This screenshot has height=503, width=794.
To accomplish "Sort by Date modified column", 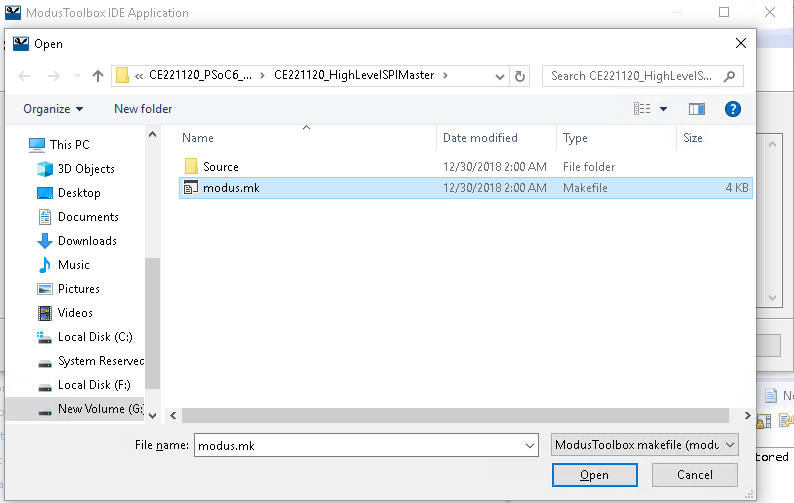I will pos(480,138).
